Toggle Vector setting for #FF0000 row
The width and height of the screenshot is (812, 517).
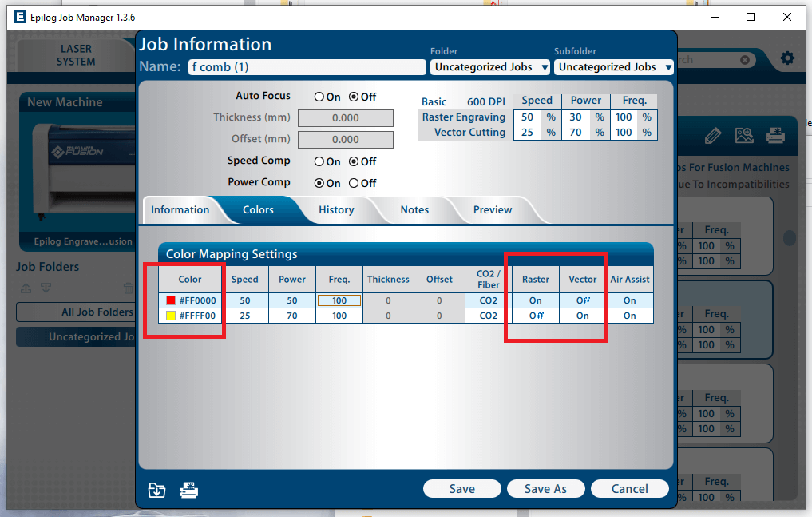coord(583,300)
